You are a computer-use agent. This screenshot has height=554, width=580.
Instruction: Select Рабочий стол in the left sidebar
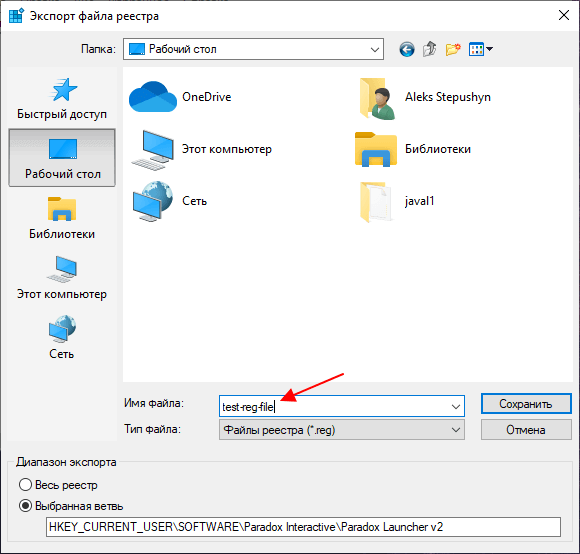tap(62, 158)
